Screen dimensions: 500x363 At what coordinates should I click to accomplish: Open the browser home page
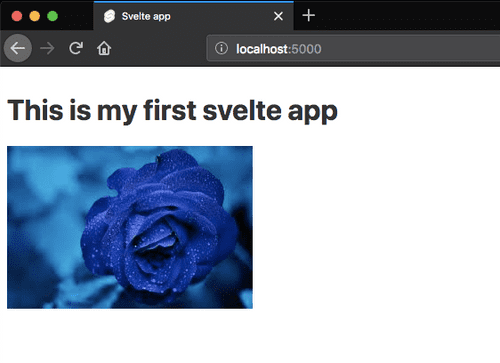pyautogui.click(x=104, y=48)
